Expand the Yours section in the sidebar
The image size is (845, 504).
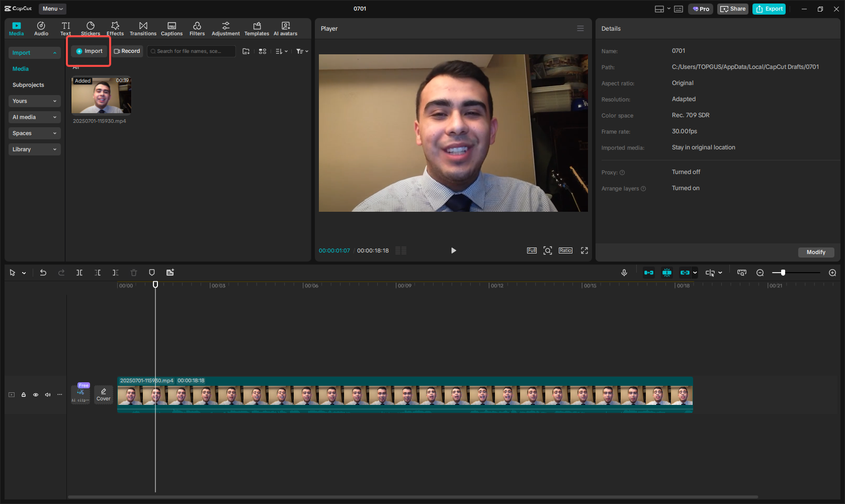34,101
